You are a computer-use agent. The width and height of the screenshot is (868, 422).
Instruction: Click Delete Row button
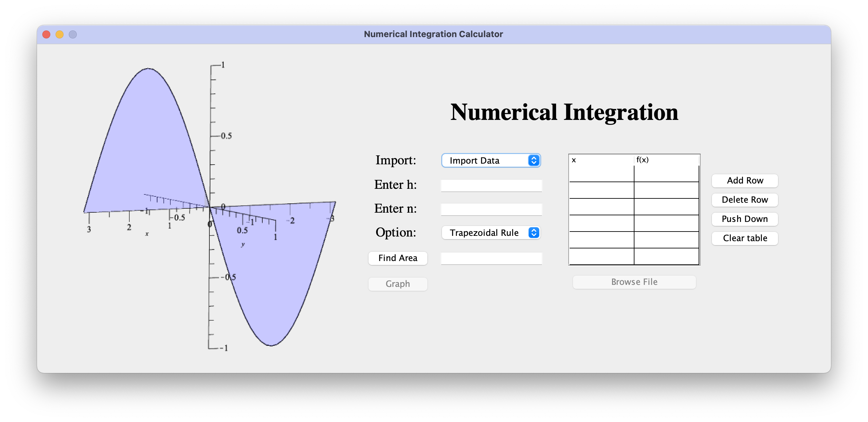(745, 200)
